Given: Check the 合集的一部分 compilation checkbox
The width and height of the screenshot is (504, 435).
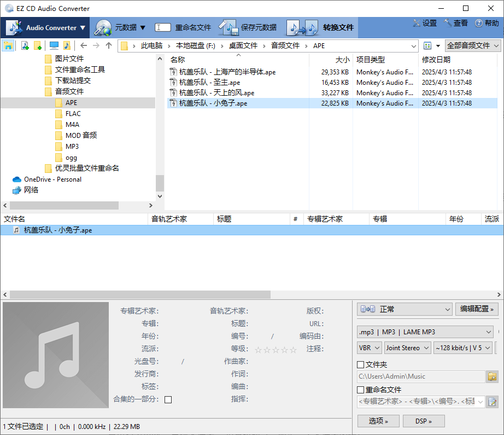Looking at the screenshot, I should [x=168, y=399].
